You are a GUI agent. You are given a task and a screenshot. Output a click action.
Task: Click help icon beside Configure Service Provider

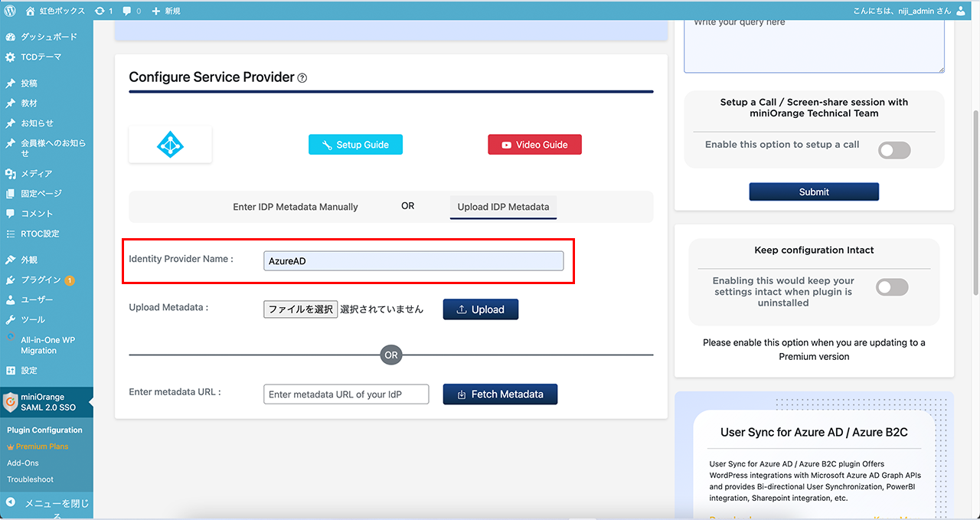[302, 77]
